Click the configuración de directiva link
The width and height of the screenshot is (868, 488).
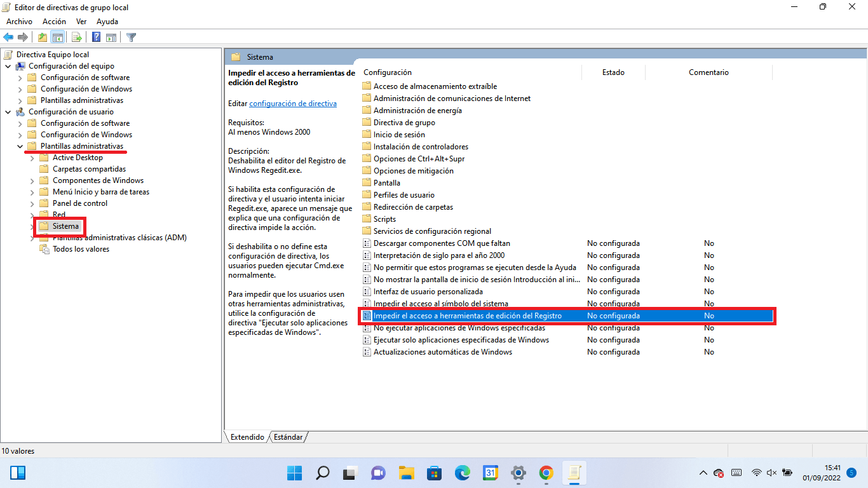[293, 103]
